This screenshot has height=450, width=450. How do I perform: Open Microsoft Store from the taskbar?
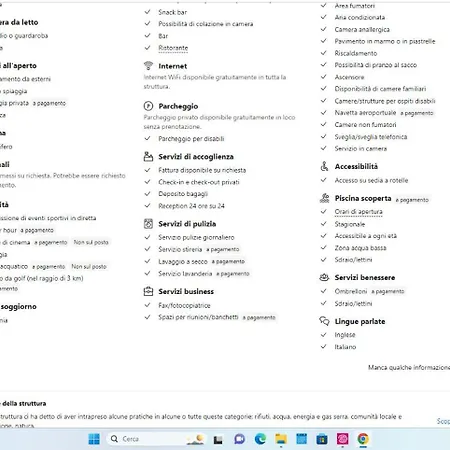322,439
